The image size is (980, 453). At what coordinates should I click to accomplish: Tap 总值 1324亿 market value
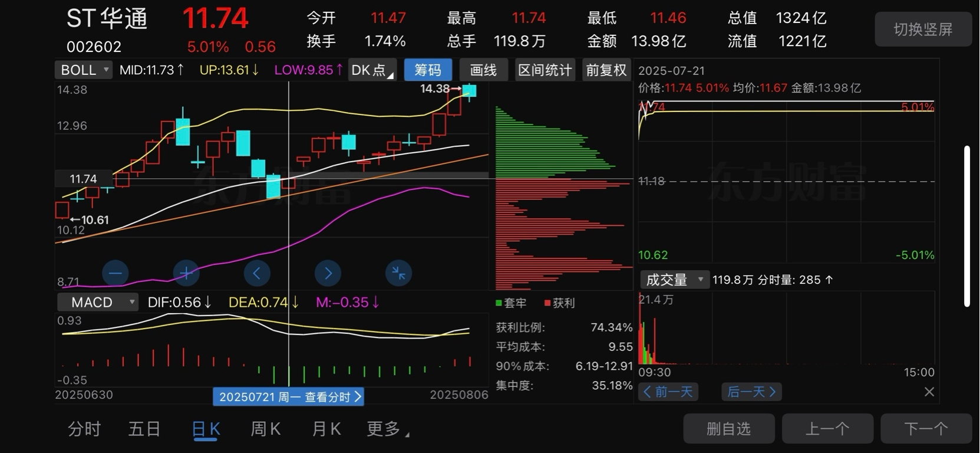pyautogui.click(x=777, y=18)
